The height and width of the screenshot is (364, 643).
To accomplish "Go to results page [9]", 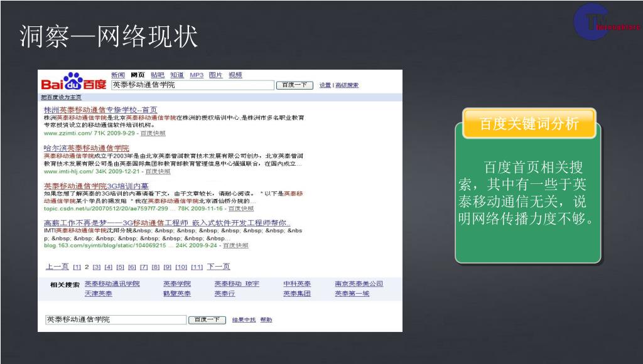I will pyautogui.click(x=168, y=267).
